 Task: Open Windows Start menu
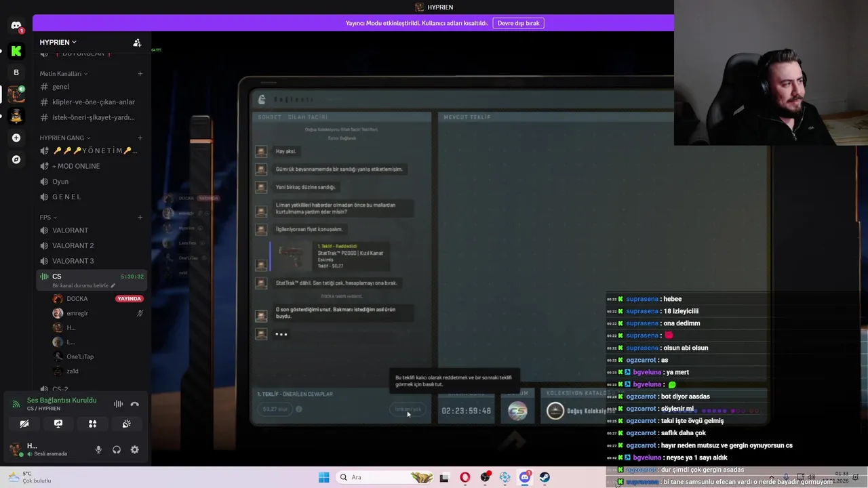point(324,477)
